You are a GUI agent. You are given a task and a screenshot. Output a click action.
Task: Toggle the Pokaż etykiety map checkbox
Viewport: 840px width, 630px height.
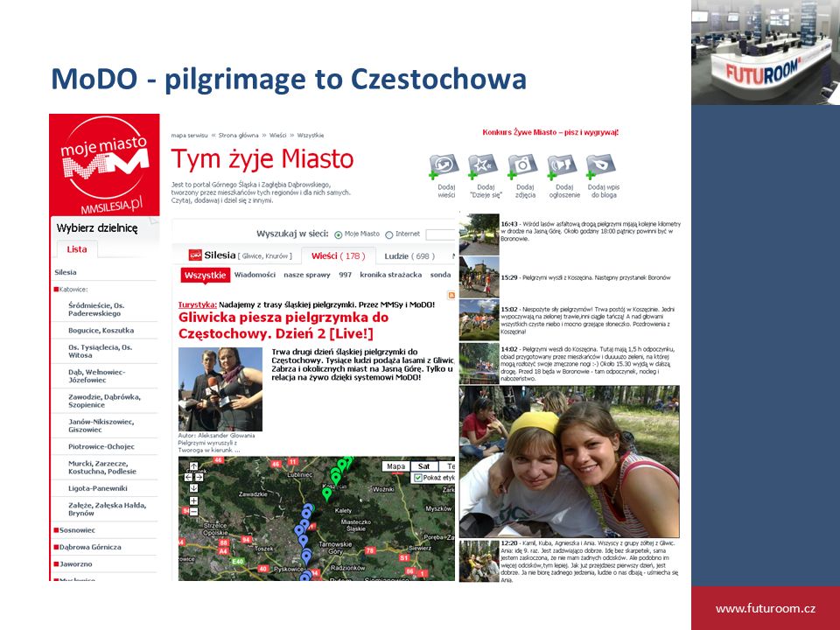coord(418,478)
